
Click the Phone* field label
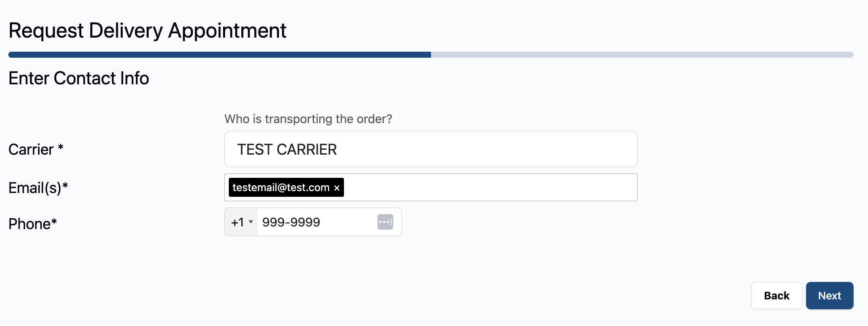33,224
